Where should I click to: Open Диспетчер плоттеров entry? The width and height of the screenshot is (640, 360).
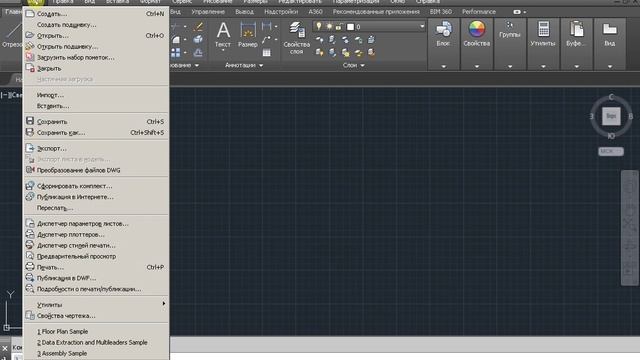pos(96,235)
